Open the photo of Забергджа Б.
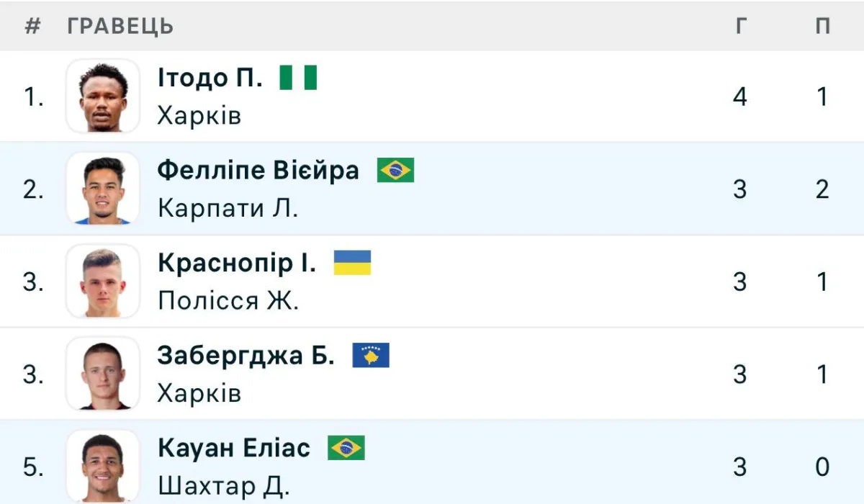864x504 pixels. (x=103, y=374)
